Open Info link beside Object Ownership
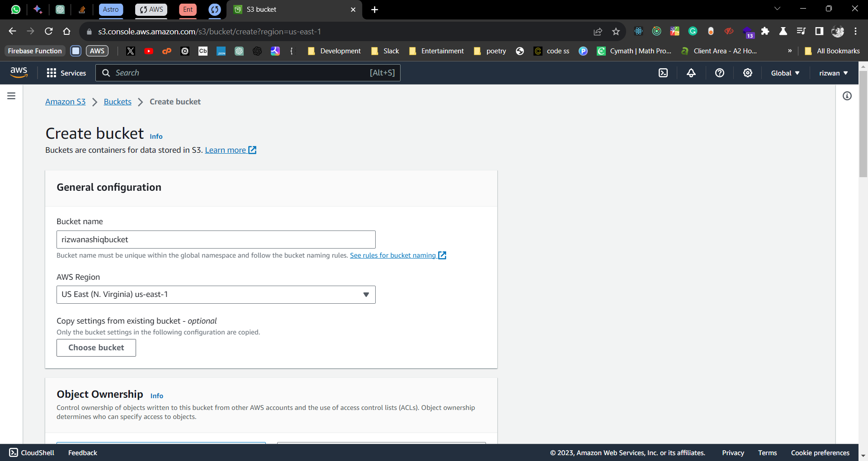Viewport: 868px width, 461px height. (157, 396)
